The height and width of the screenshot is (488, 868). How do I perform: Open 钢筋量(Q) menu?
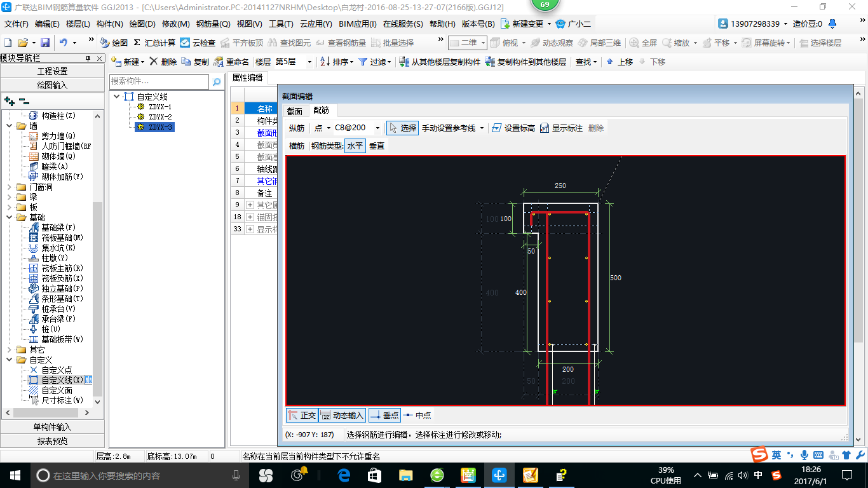click(x=214, y=24)
